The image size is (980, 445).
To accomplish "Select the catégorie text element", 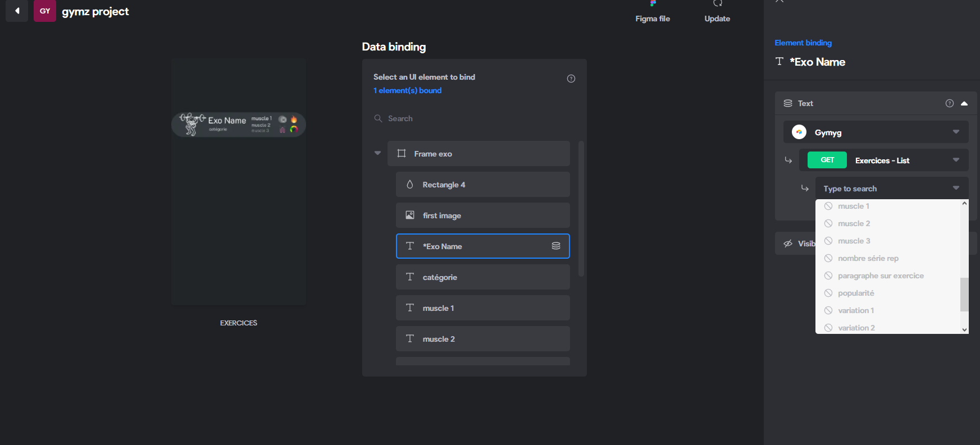I will point(483,277).
